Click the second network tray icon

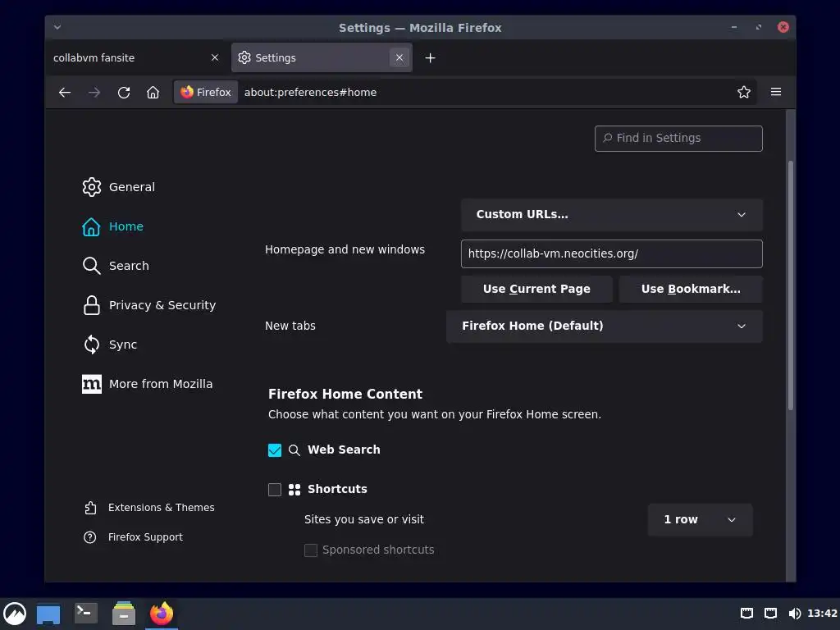pos(770,614)
